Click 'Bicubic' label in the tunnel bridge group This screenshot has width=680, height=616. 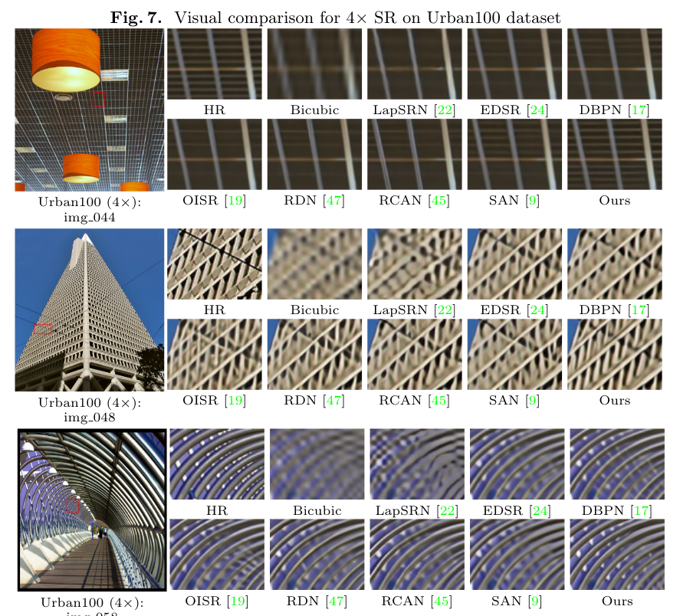(x=317, y=511)
